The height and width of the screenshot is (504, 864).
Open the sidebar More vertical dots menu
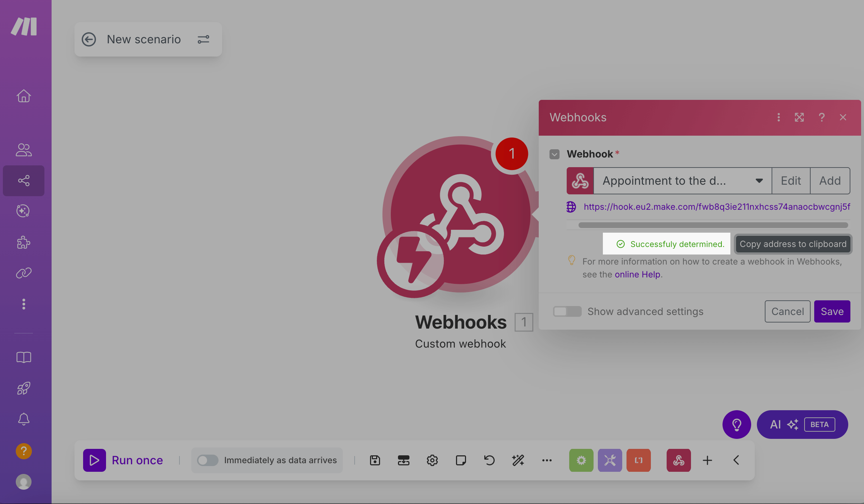point(24,304)
